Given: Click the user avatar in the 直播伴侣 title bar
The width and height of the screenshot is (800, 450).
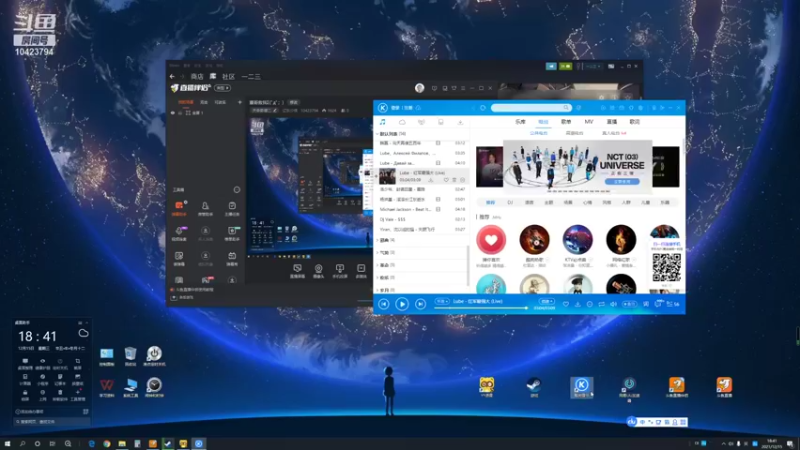Looking at the screenshot, I should [x=419, y=88].
